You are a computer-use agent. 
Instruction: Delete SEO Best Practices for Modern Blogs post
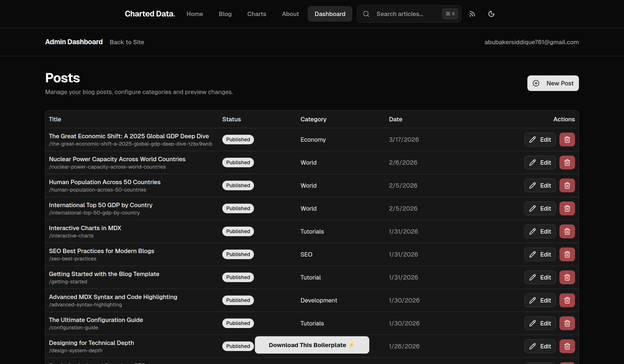[567, 254]
